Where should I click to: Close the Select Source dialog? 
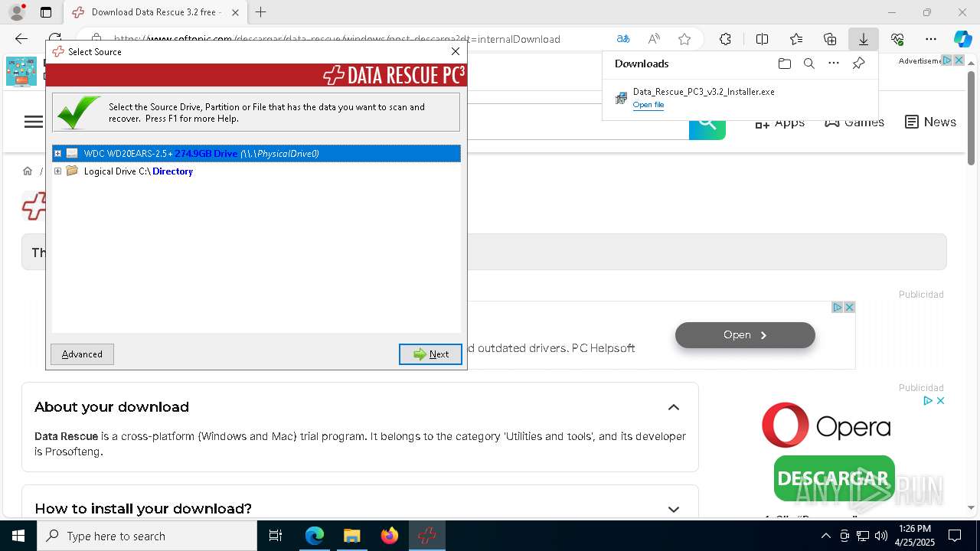(456, 51)
